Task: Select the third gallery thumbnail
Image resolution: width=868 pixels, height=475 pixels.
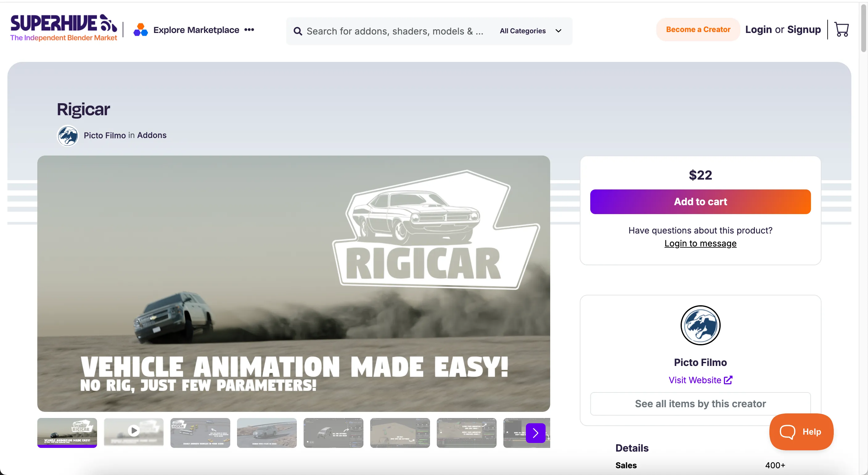Action: point(200,433)
